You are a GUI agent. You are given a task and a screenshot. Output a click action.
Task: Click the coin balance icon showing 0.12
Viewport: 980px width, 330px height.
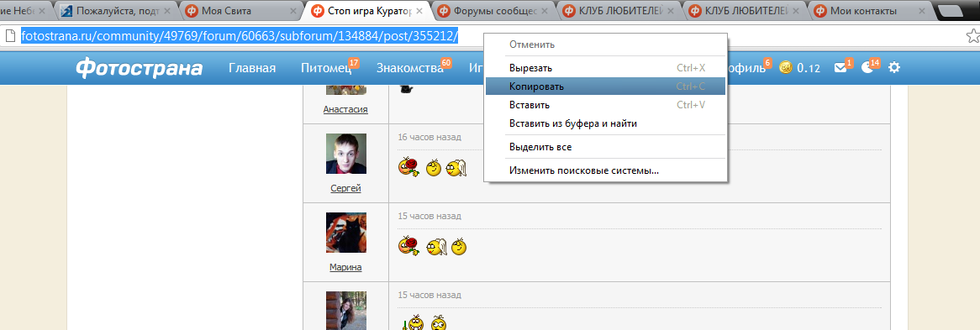786,67
